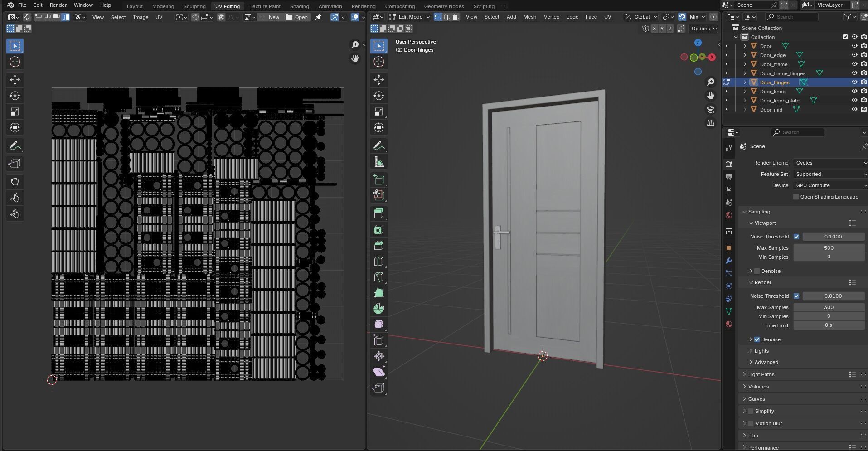Enable Motion Blur checkbox
This screenshot has width=868, height=451.
pyautogui.click(x=751, y=423)
